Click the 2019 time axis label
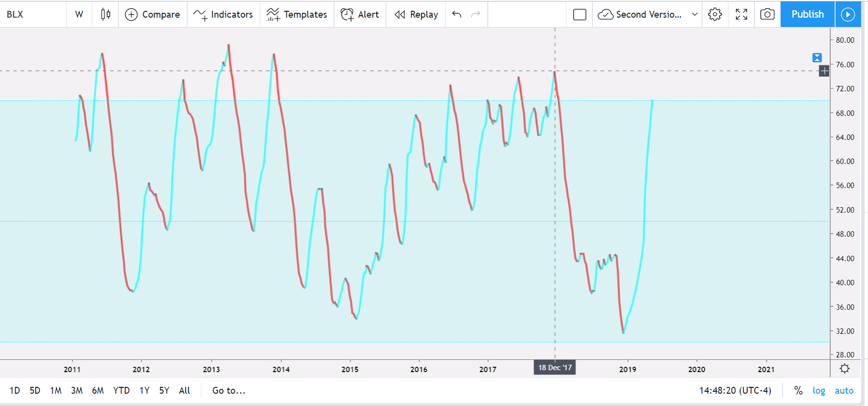868x406 pixels. pyautogui.click(x=627, y=370)
